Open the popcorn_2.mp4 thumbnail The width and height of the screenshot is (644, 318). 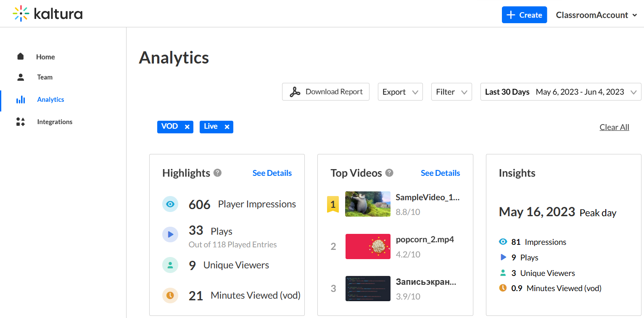pos(368,246)
